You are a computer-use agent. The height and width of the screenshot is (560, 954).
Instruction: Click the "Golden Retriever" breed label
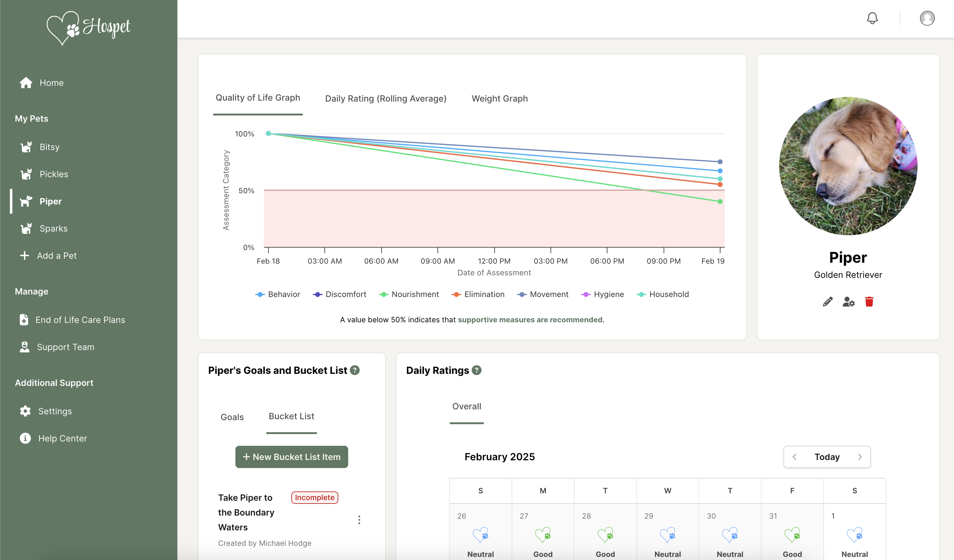(848, 275)
